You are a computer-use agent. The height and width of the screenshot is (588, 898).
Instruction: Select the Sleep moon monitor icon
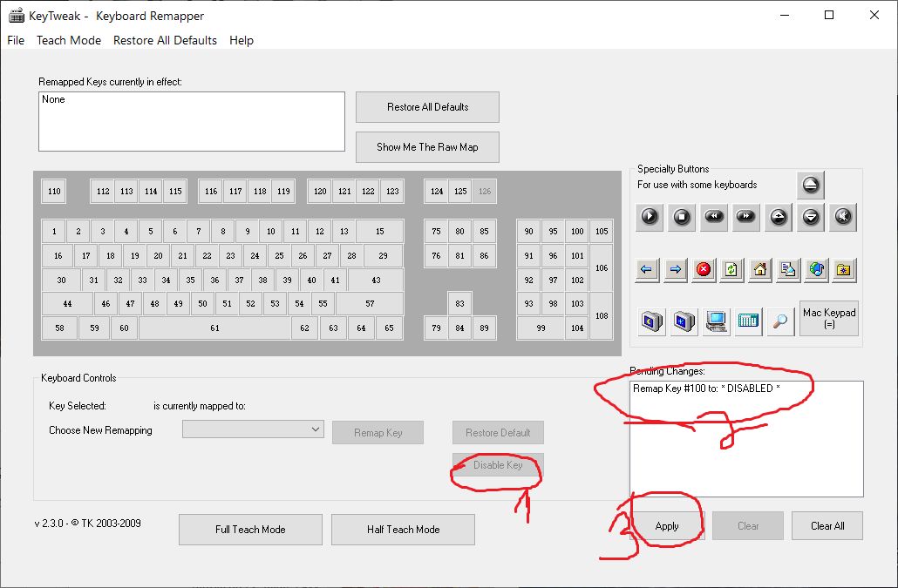point(652,321)
